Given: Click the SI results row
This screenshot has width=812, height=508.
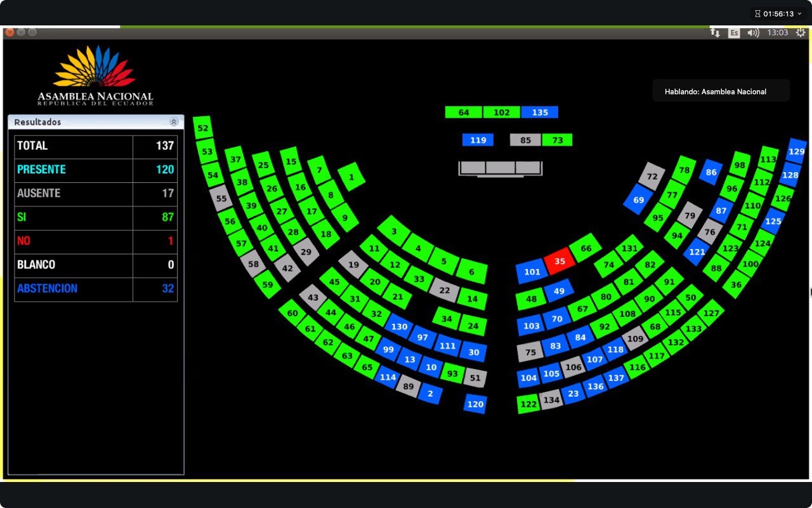Looking at the screenshot, I should 96,217.
